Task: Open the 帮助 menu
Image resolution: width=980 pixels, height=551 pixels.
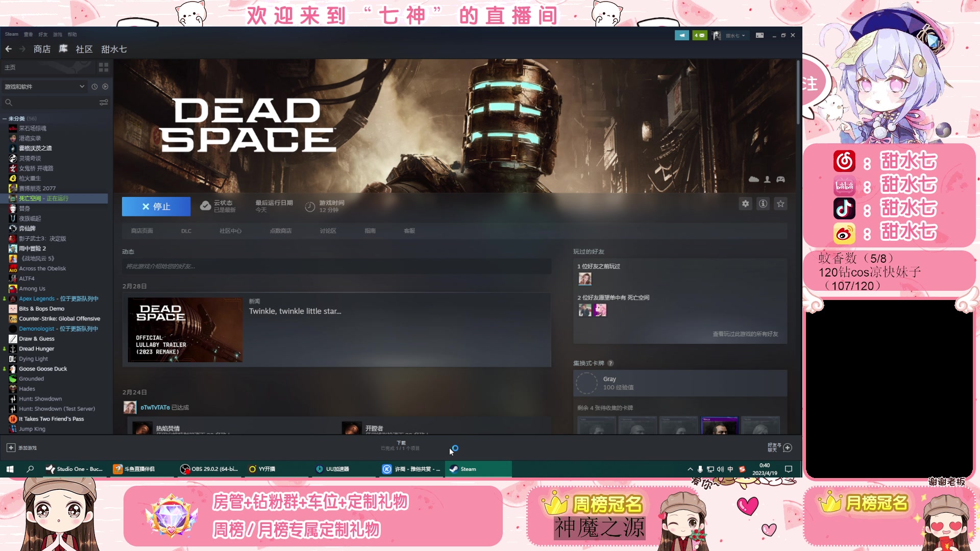Action: 72,34
